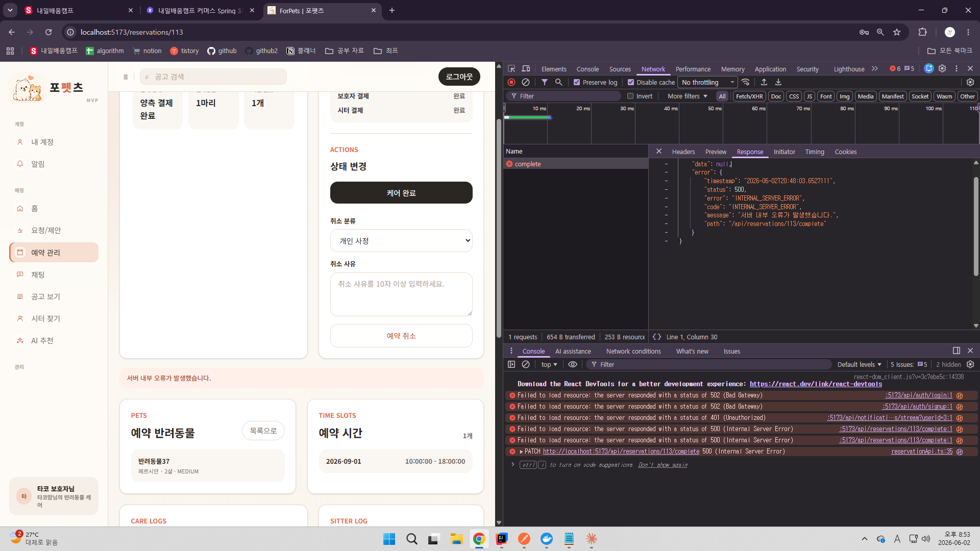
Task: Open Default levels dropdown
Action: point(860,364)
